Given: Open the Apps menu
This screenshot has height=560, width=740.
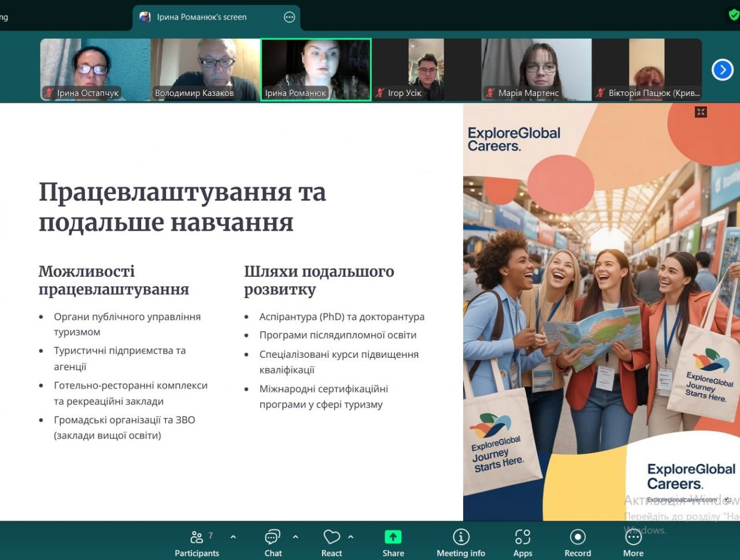Looking at the screenshot, I should tap(523, 543).
